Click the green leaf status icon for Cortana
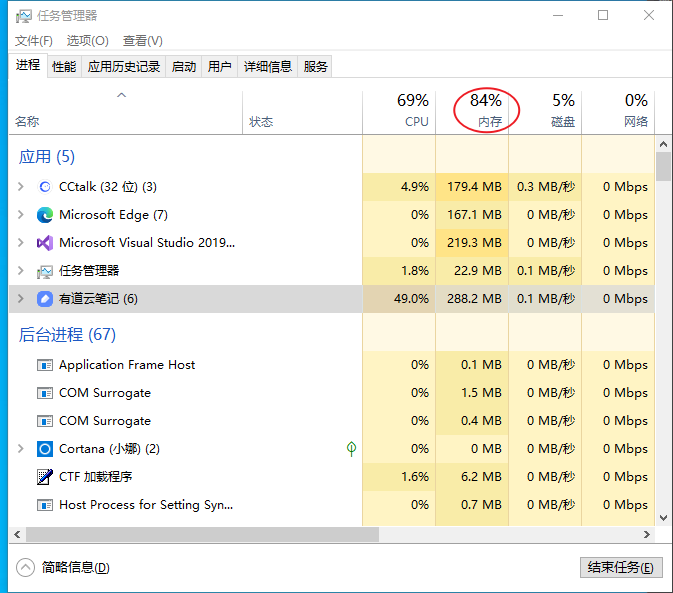Screen dimensions: 673x593 pyautogui.click(x=351, y=449)
